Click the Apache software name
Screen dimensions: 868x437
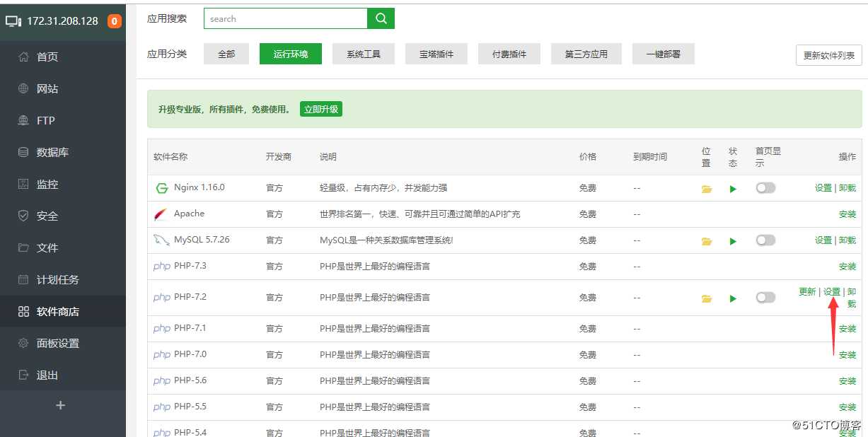189,214
